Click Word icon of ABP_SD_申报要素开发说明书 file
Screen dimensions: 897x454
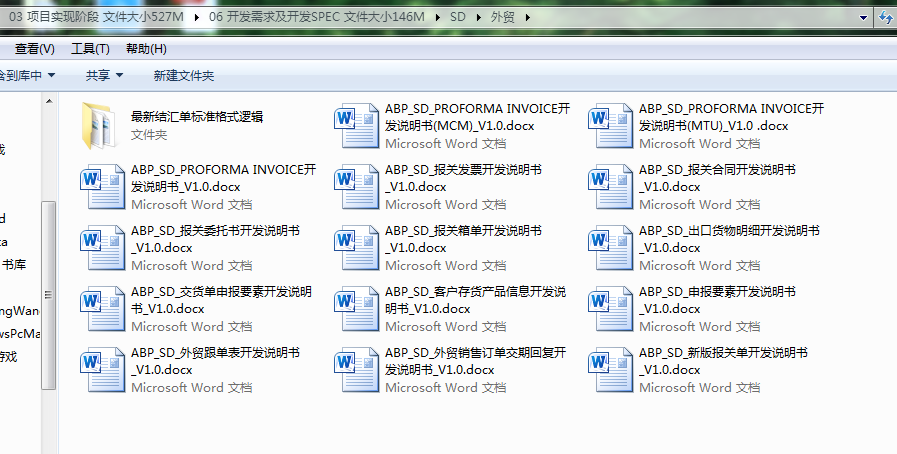coord(611,309)
